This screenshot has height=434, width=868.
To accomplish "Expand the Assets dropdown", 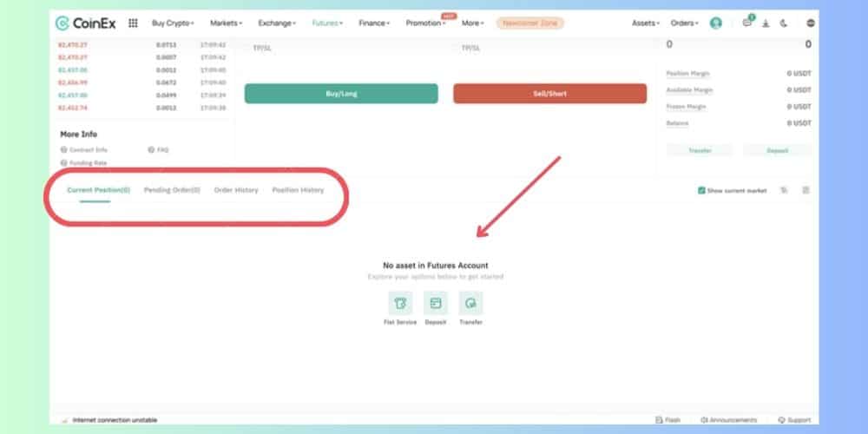I will pyautogui.click(x=646, y=23).
